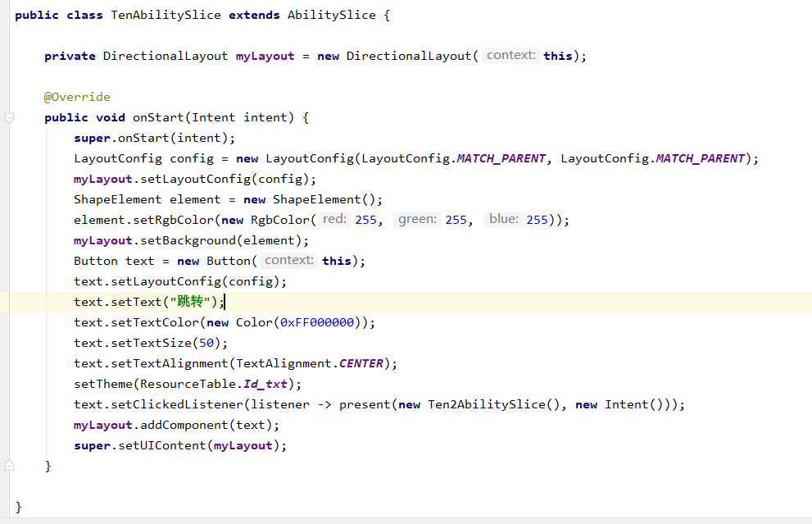The width and height of the screenshot is (812, 524).
Task: Click the setText method call
Action: click(137, 302)
